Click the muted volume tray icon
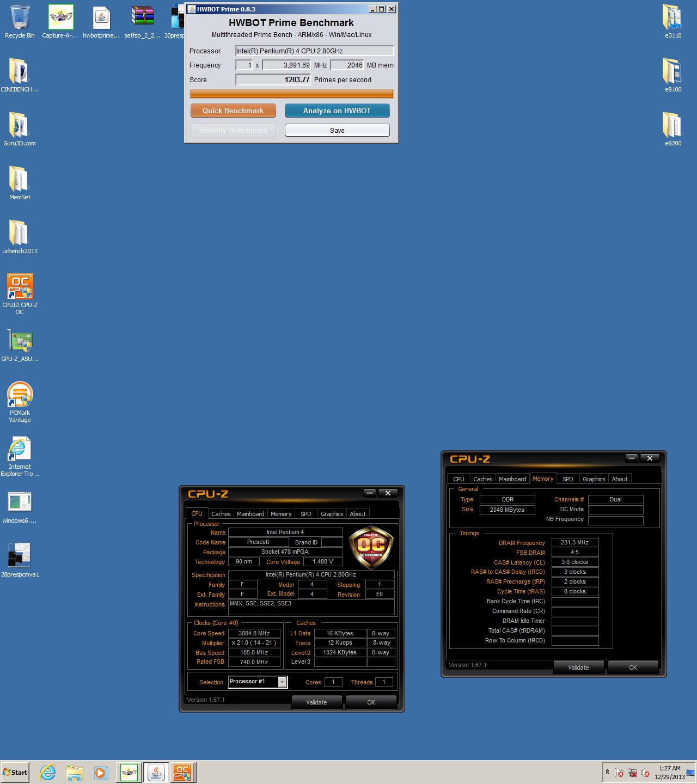 point(645,773)
